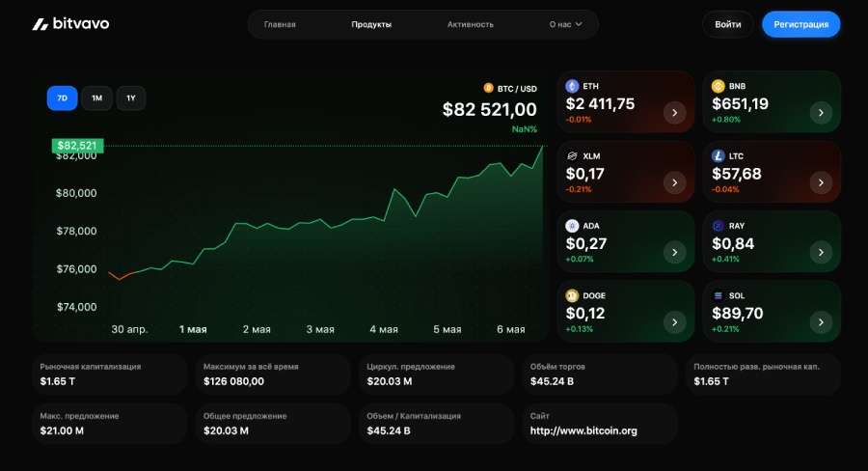The height and width of the screenshot is (471, 868).
Task: Click the ADA price $0,27
Action: coord(586,243)
